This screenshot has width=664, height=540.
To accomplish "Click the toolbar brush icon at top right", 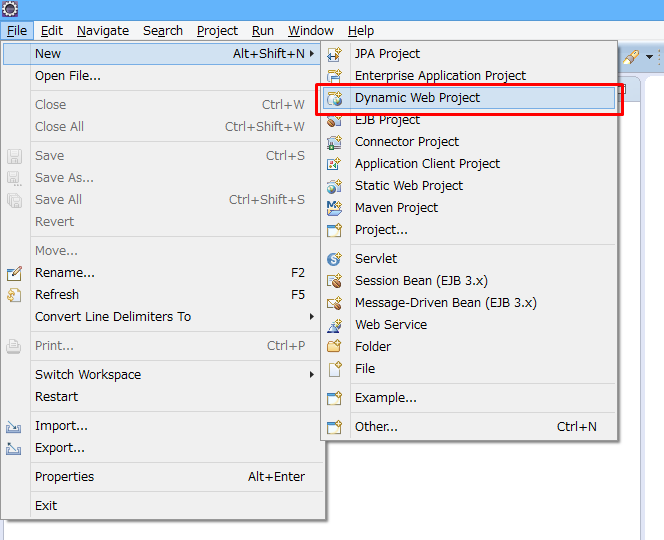I will coord(631,57).
